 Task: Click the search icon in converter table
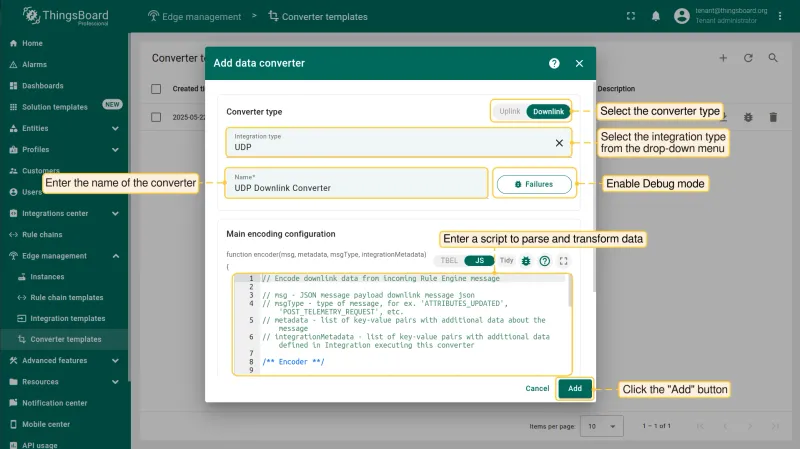(773, 58)
